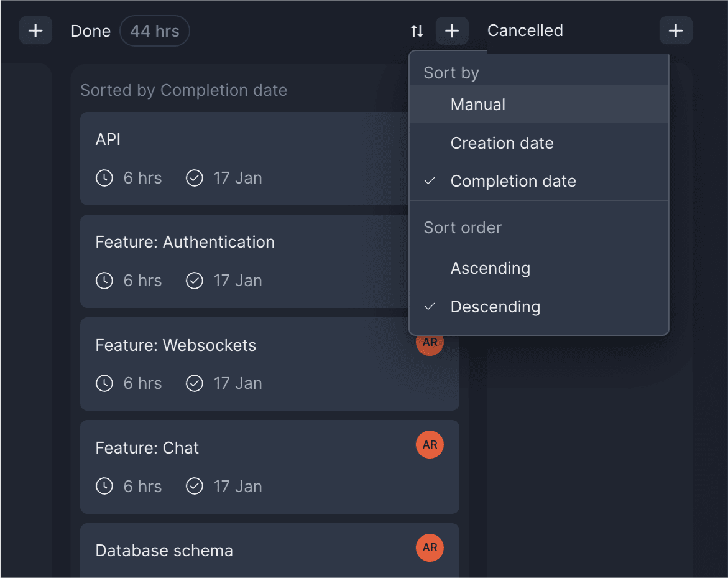The image size is (728, 578).
Task: Set sort order to Ascending
Action: pyautogui.click(x=538, y=268)
